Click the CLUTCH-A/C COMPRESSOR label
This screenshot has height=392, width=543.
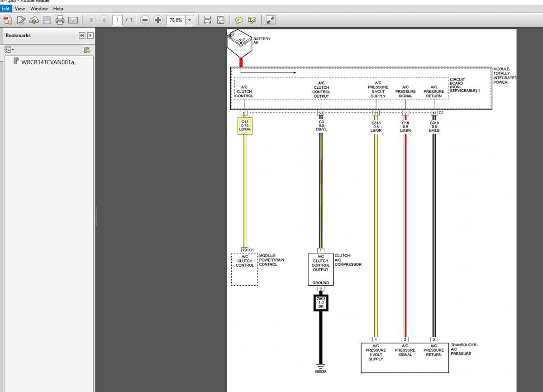348,260
